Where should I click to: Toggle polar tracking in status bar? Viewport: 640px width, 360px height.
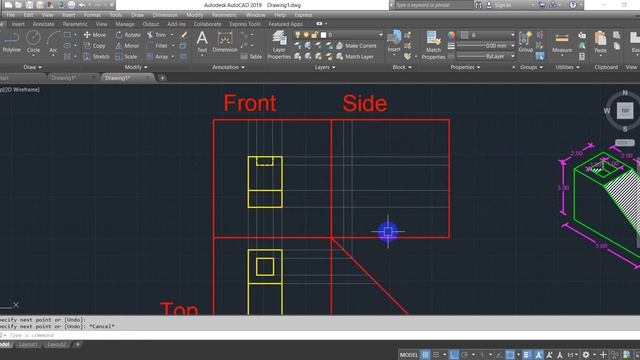(464, 355)
